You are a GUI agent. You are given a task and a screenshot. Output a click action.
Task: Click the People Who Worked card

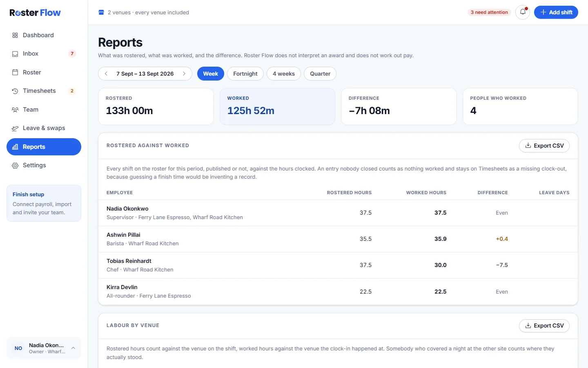click(520, 106)
